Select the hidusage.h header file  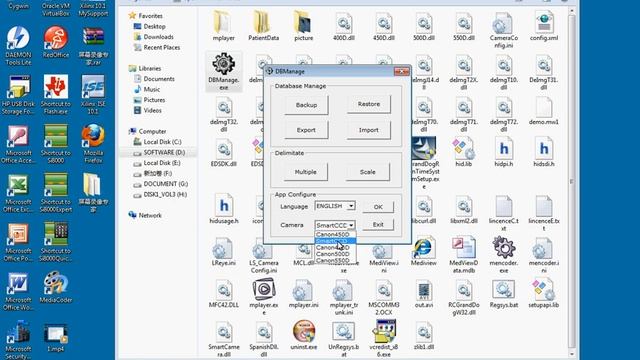(224, 209)
